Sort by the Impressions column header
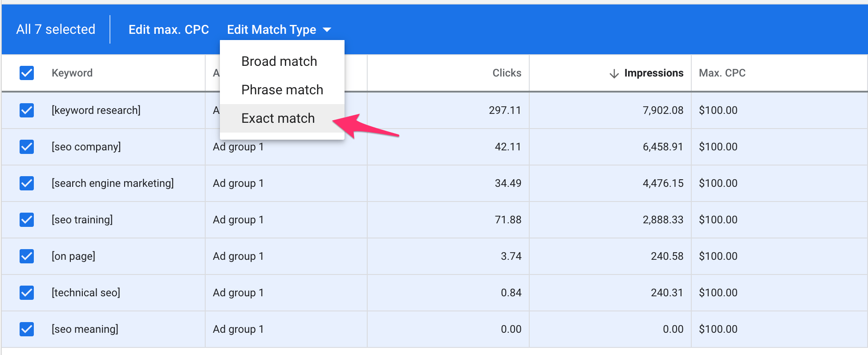 click(653, 73)
